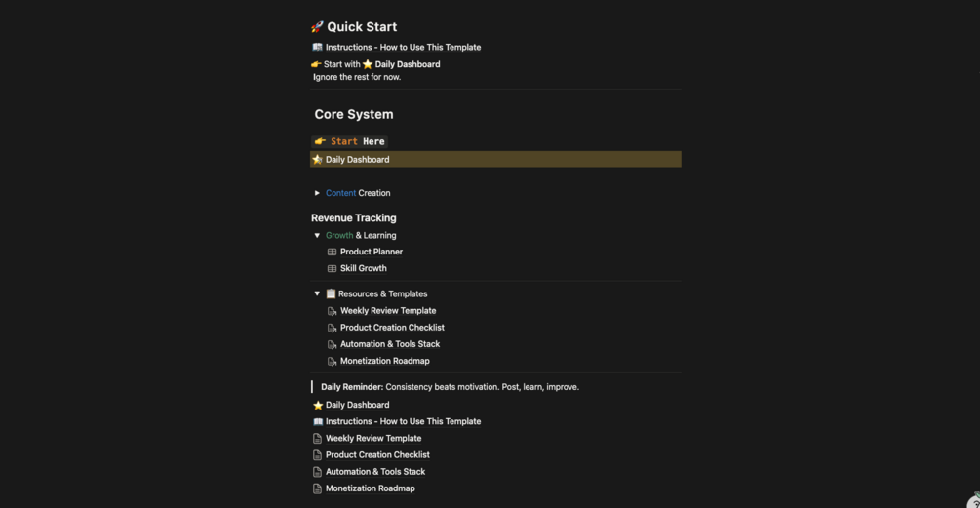980x508 pixels.
Task: Click the star icon in highlighted Daily Dashboard row
Action: [x=318, y=159]
